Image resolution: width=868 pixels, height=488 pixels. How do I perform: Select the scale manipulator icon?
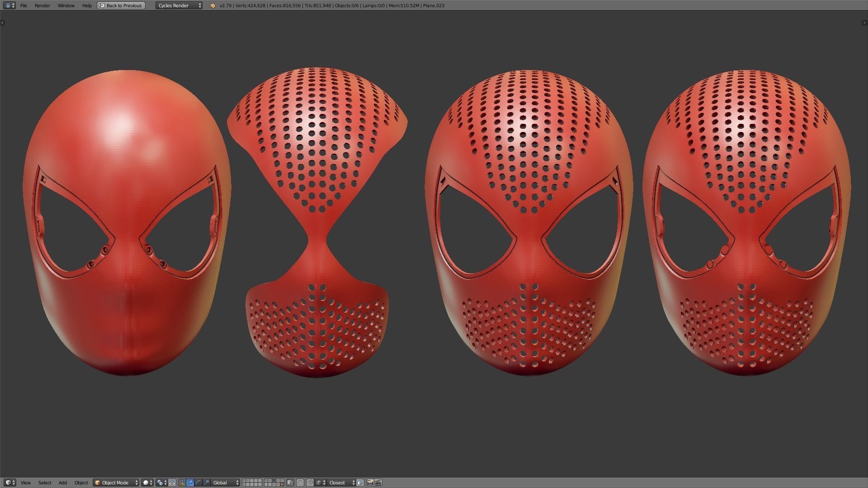tap(206, 483)
